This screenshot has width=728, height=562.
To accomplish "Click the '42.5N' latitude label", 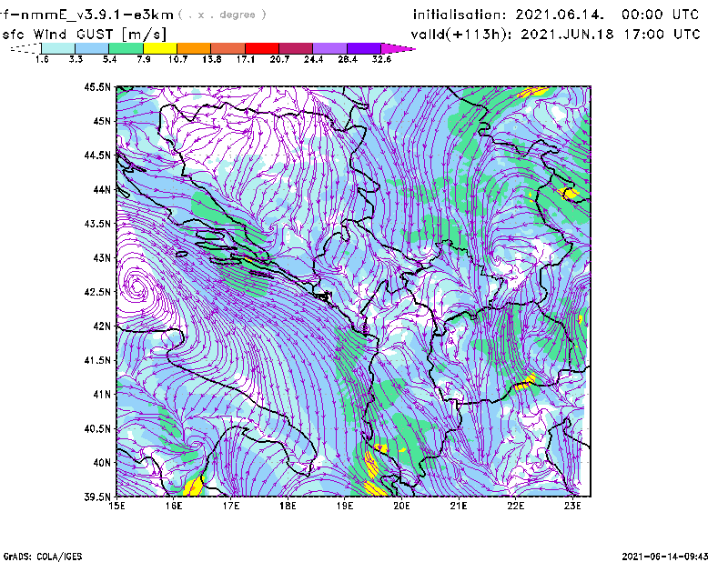I will click(97, 292).
